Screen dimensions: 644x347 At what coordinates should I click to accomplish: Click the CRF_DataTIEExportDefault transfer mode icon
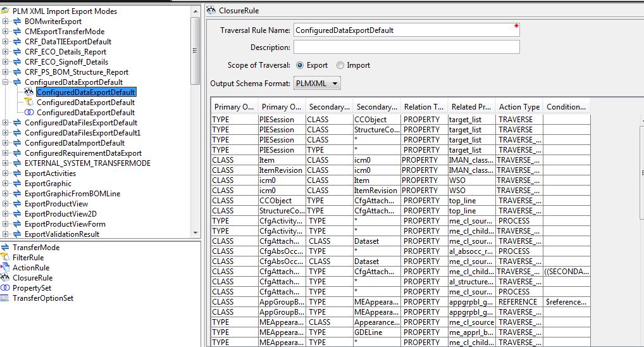click(x=17, y=42)
